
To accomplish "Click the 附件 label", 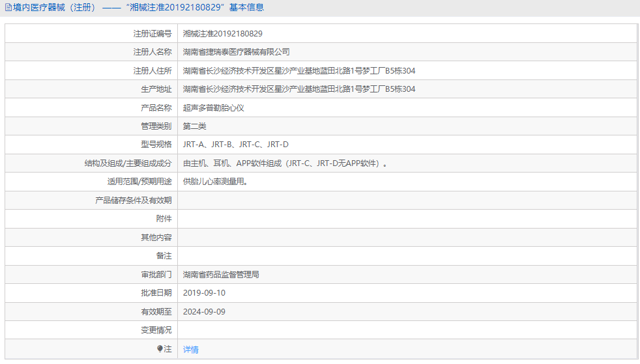I will coord(164,219).
